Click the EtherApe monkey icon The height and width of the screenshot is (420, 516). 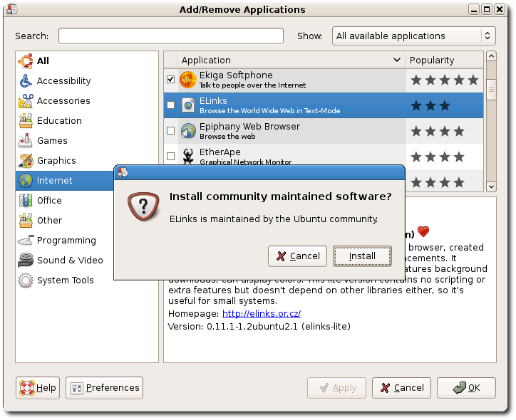pos(188,156)
